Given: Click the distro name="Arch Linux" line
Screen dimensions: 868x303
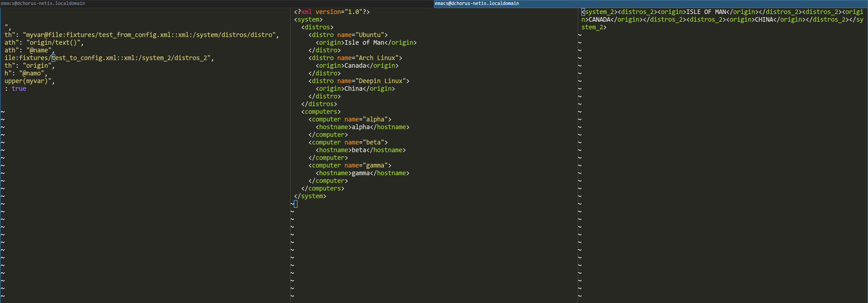Looking at the screenshot, I should pos(355,58).
